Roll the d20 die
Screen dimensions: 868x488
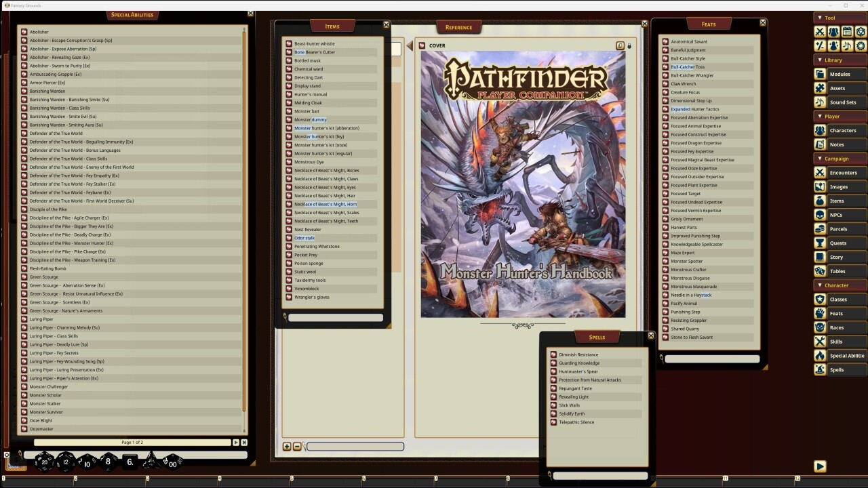pyautogui.click(x=45, y=462)
